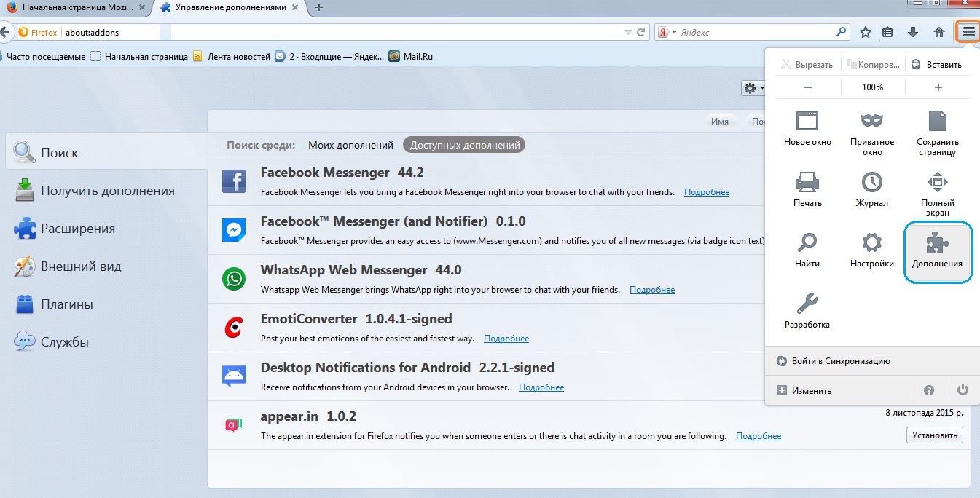Select Поиск in add-ons sidebar
980x498 pixels.
tap(106, 152)
